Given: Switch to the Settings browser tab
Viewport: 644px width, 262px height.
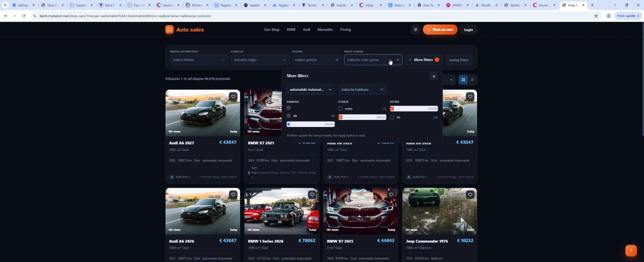Looking at the screenshot, I should coord(23,5).
